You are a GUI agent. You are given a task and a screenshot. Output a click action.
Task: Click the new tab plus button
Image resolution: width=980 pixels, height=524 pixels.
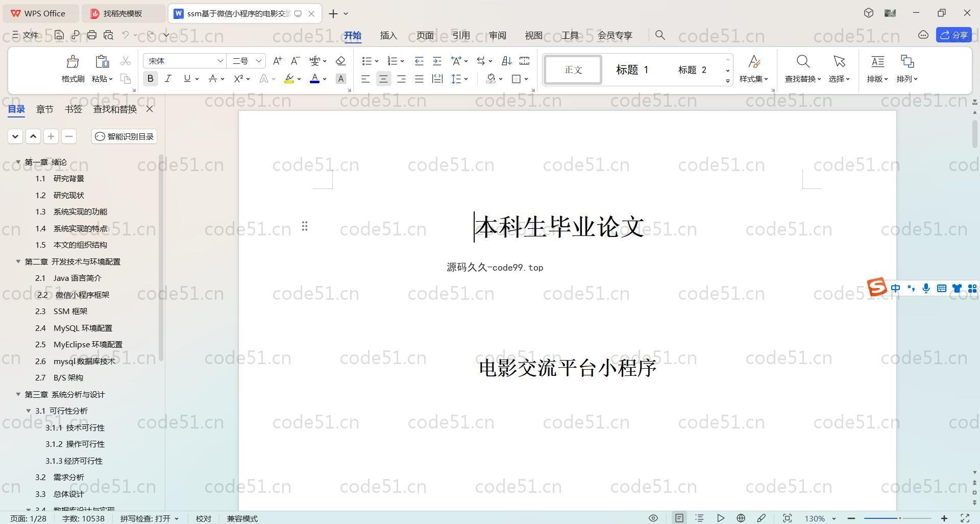point(333,13)
